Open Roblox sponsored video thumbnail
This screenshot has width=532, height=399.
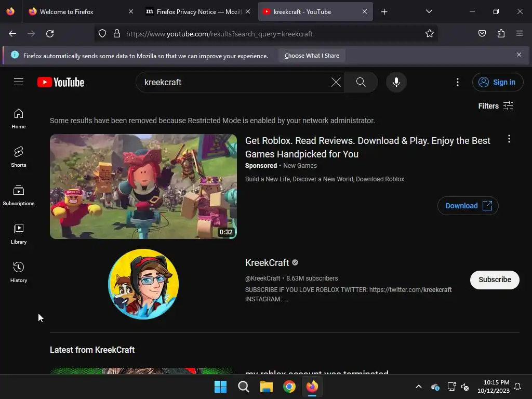click(x=143, y=187)
